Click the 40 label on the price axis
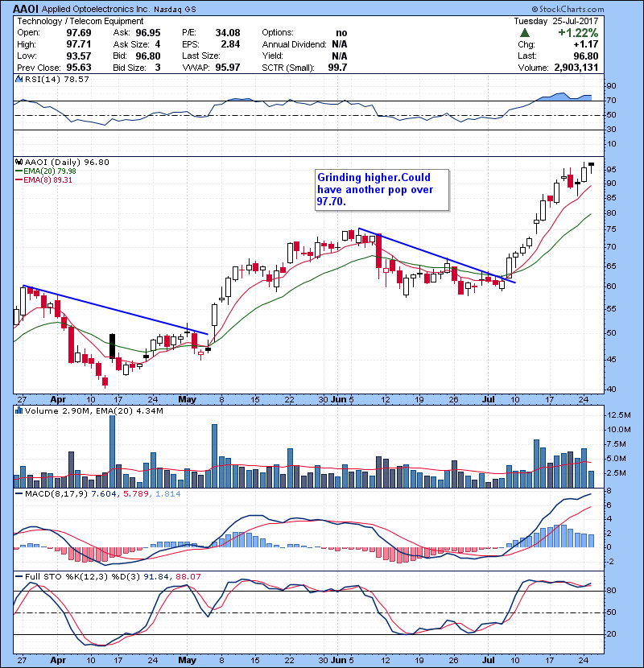 pos(611,389)
